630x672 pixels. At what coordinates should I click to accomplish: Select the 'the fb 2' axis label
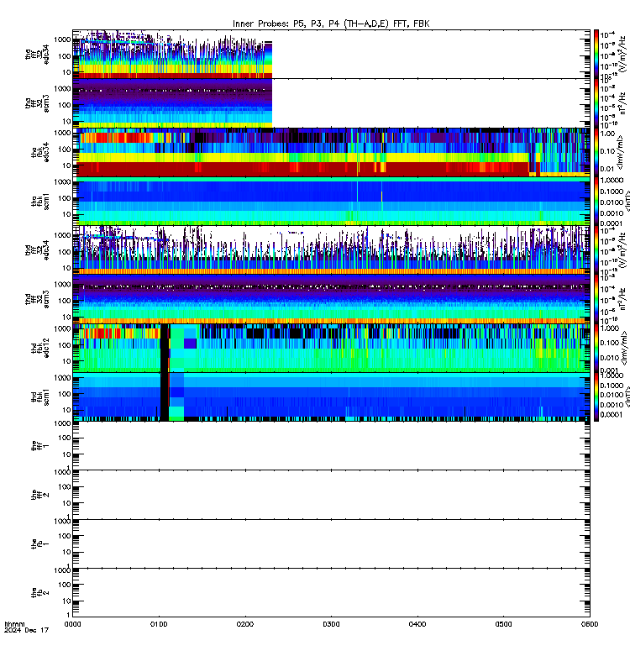[40, 593]
